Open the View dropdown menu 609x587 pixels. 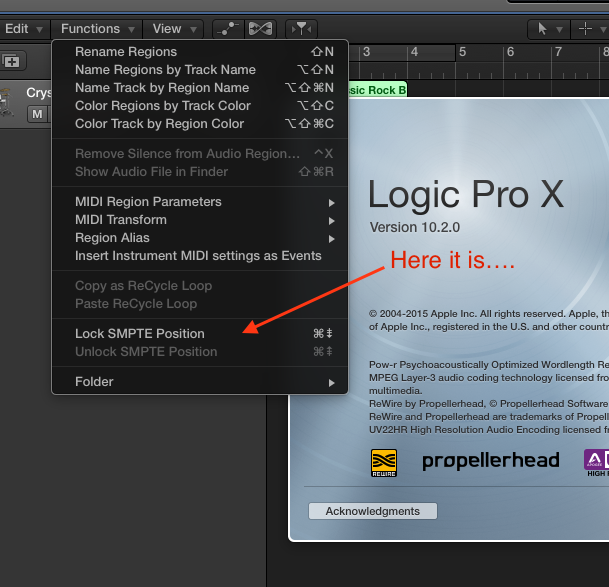(x=174, y=29)
